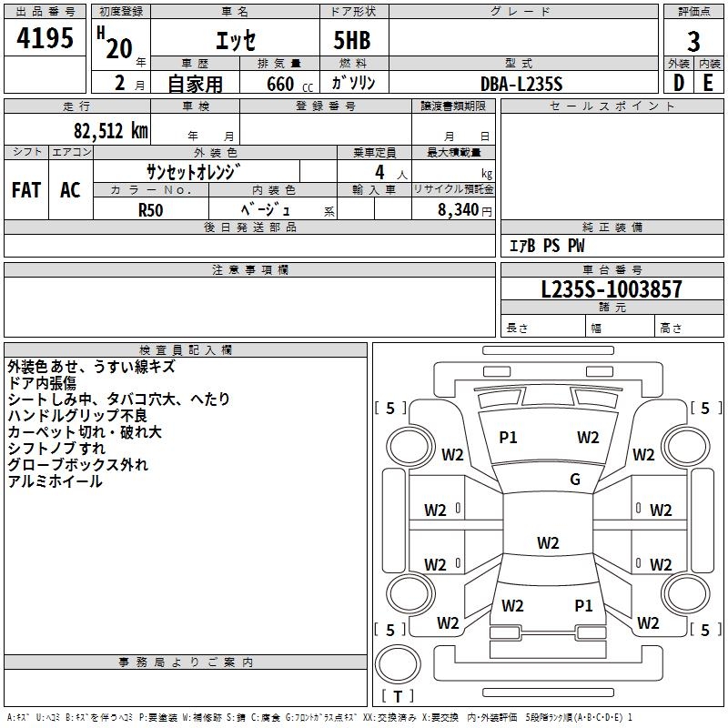Screen dimensions: 728x728
Task: Click the note シフトノブすれ
Action: coord(56,449)
